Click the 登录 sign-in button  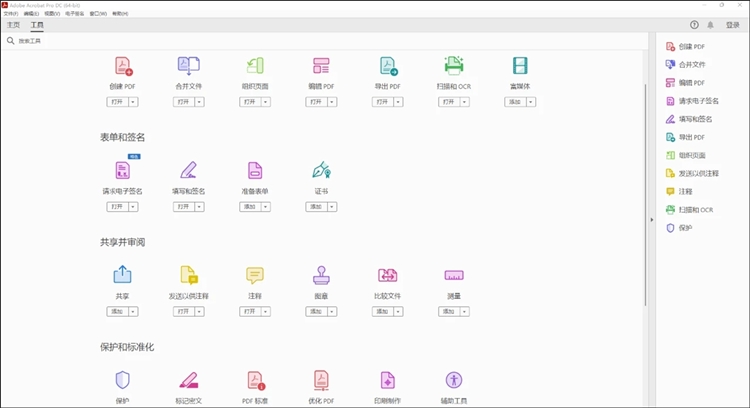733,25
